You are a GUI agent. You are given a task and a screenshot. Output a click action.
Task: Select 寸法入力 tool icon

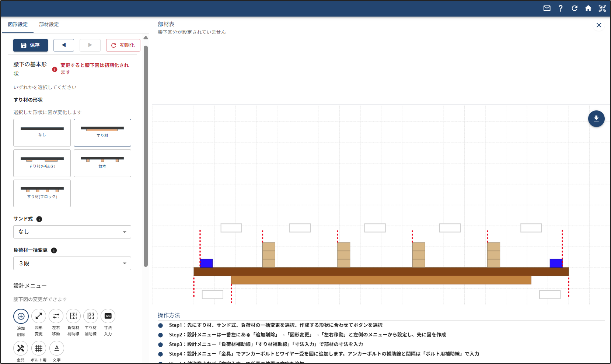point(108,316)
